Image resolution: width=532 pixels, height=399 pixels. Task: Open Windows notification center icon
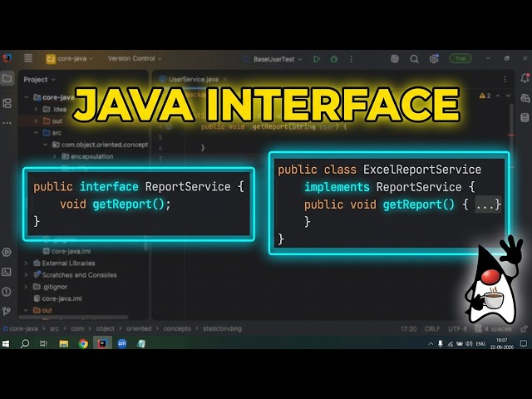point(524,343)
